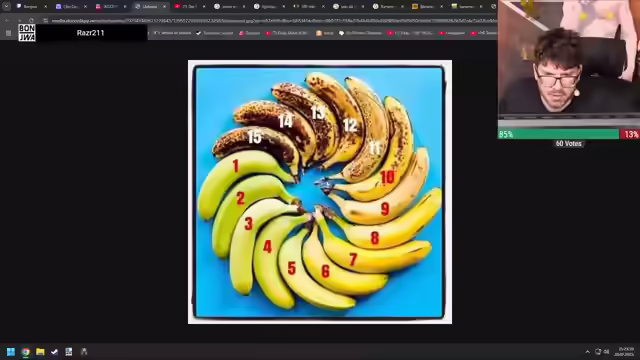Click the BONJWA logo
The width and height of the screenshot is (640, 360).
[x=27, y=33]
